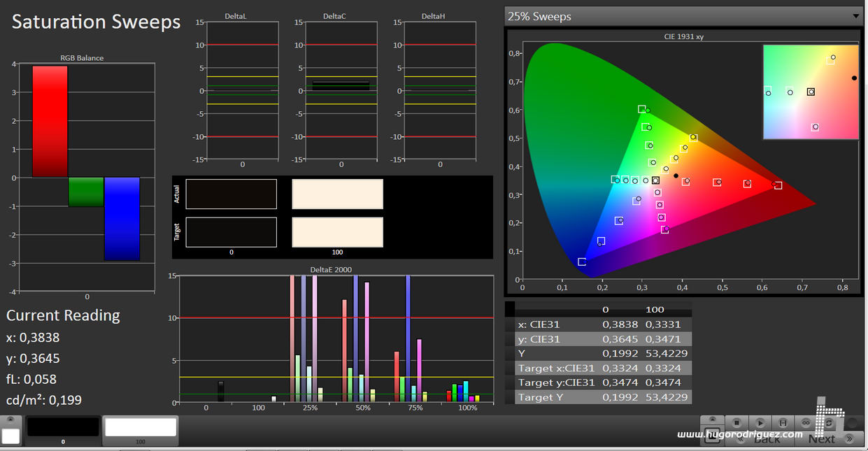Select the white 100 patch in bottom strip
868x451 pixels.
click(x=141, y=427)
